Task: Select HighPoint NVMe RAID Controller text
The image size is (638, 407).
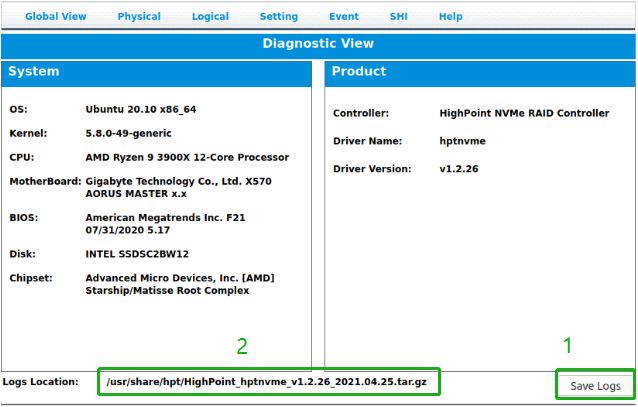Action: tap(524, 113)
